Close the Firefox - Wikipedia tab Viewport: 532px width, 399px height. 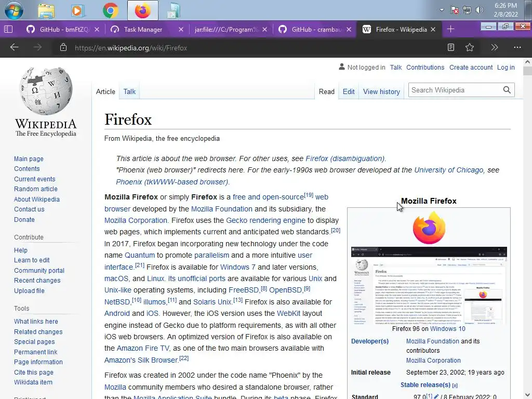(433, 30)
